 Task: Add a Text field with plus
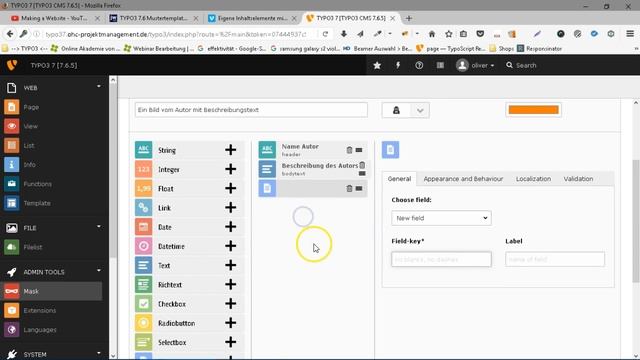coord(231,265)
